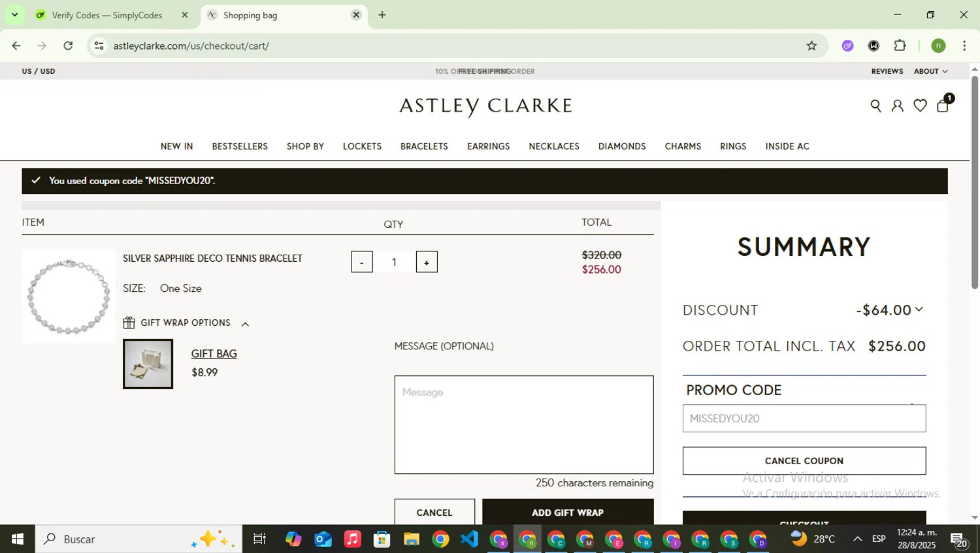Increase bracelet quantity with plus button
Image resolution: width=980 pixels, height=553 pixels.
(x=427, y=262)
